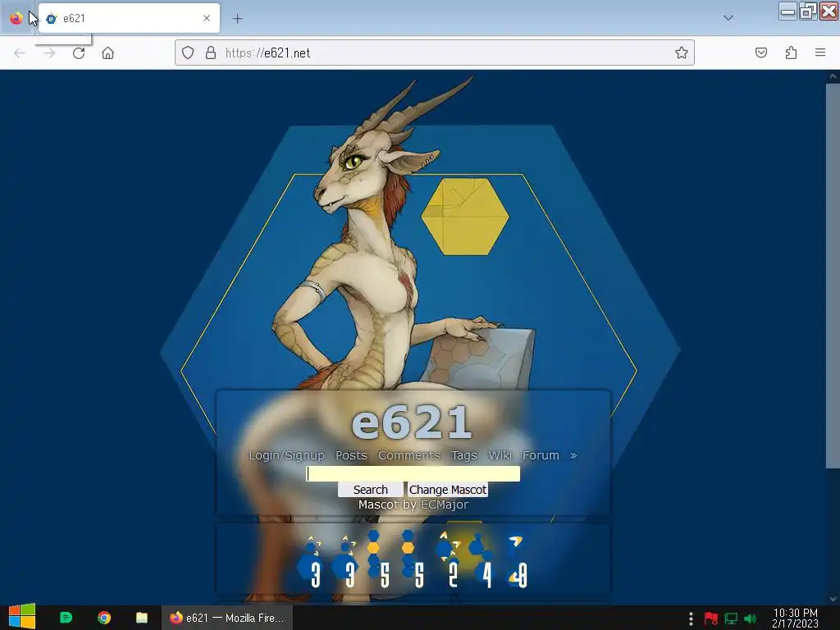This screenshot has width=840, height=630.
Task: Click the page vertical scrollbar
Action: [833, 274]
